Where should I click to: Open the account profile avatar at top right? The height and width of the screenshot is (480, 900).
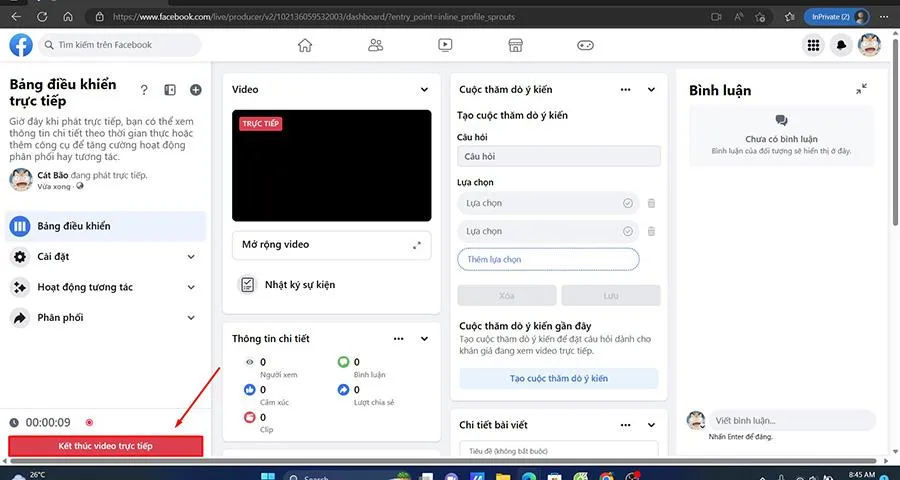point(869,45)
